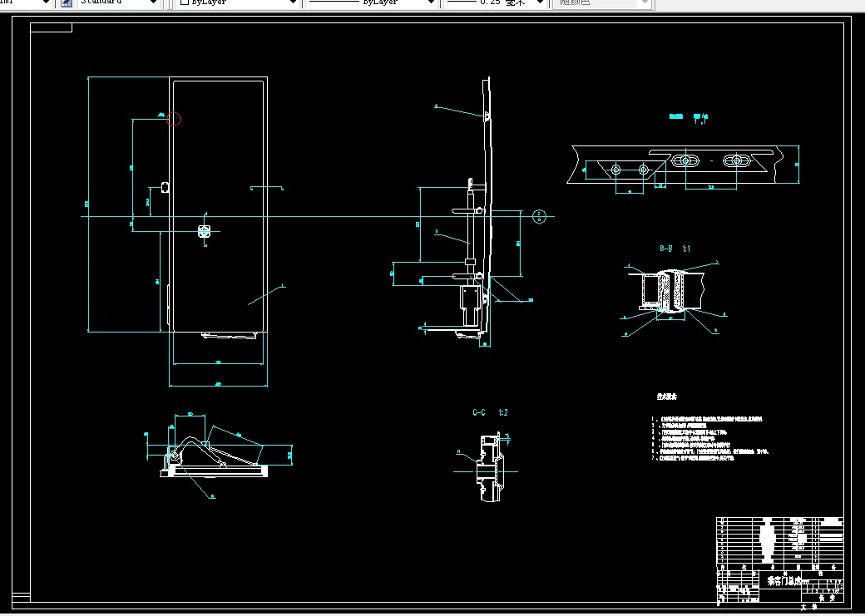Select the B-B 1:1 section label
Viewport: 865px width, 616px height.
click(x=675, y=249)
